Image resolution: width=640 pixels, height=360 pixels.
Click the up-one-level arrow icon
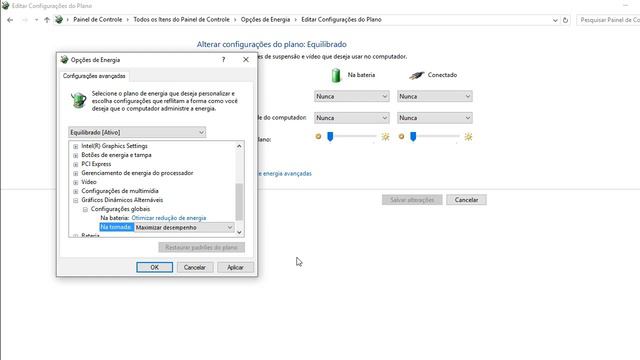click(47, 20)
